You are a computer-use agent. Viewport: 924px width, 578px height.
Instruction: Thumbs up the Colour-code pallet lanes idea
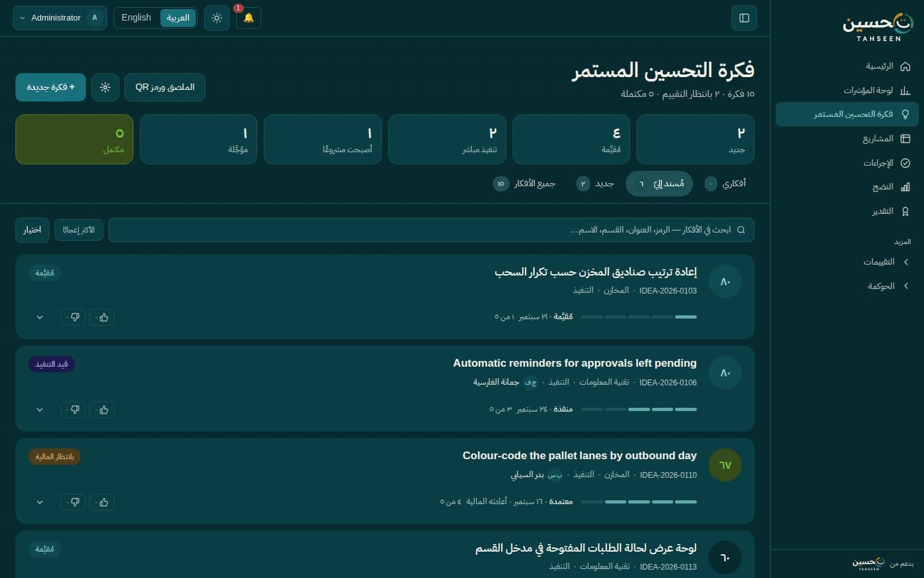[x=101, y=502]
